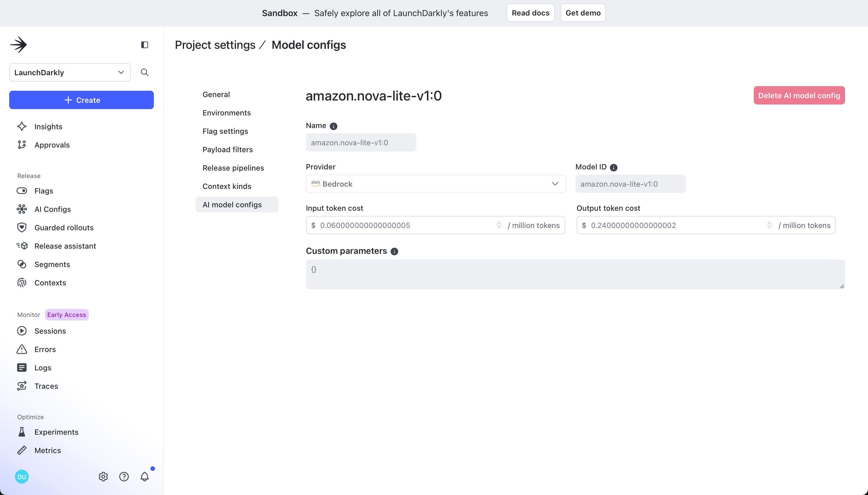Select General settings tab

(x=216, y=94)
